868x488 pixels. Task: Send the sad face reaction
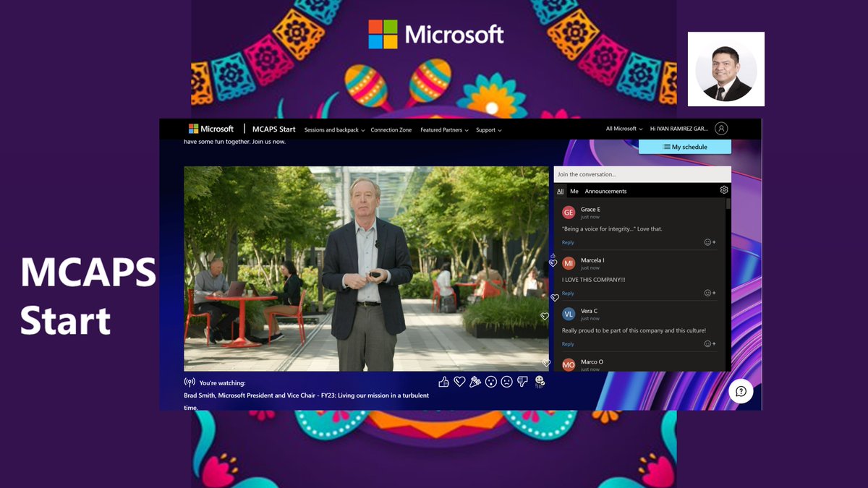point(506,382)
